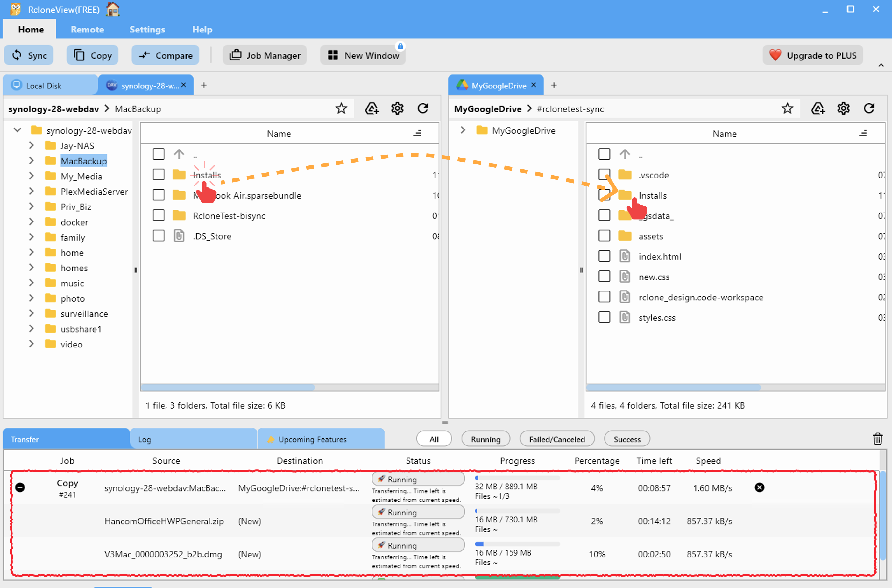
Task: Open the Job Manager
Action: coord(265,55)
